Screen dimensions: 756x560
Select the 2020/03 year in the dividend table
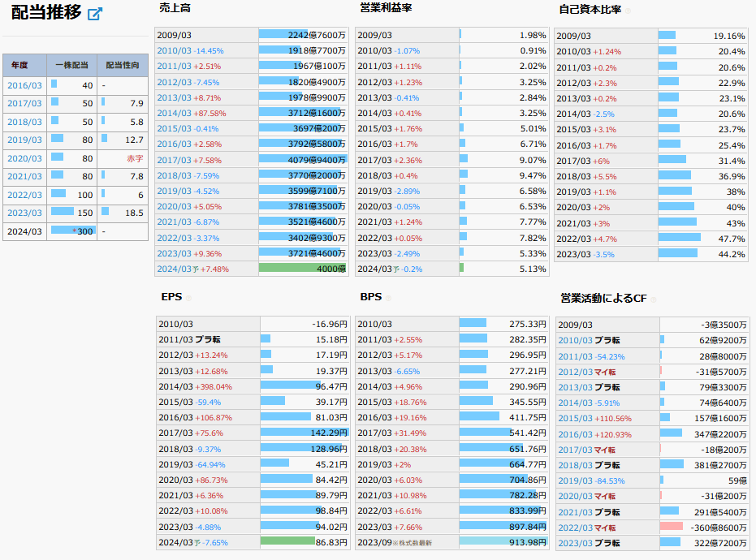(24, 159)
